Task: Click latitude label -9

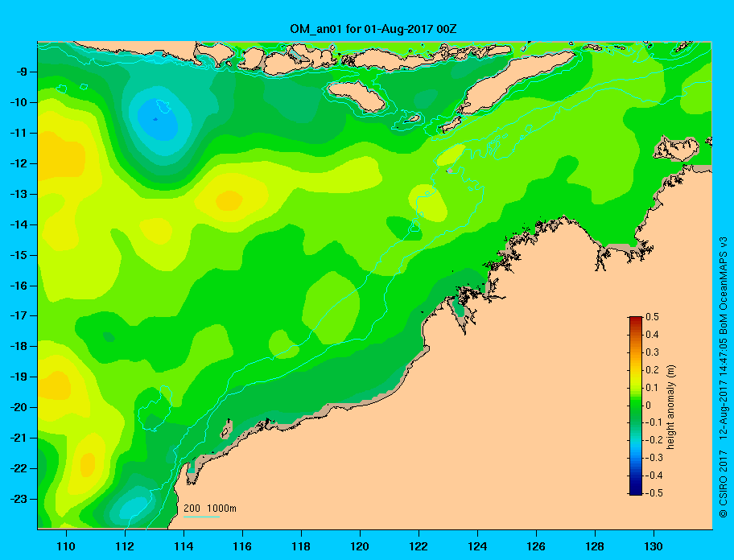Action: 22,72
